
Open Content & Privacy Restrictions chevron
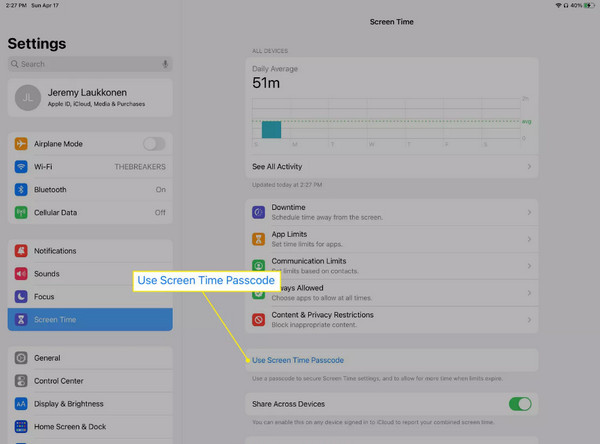click(x=529, y=320)
